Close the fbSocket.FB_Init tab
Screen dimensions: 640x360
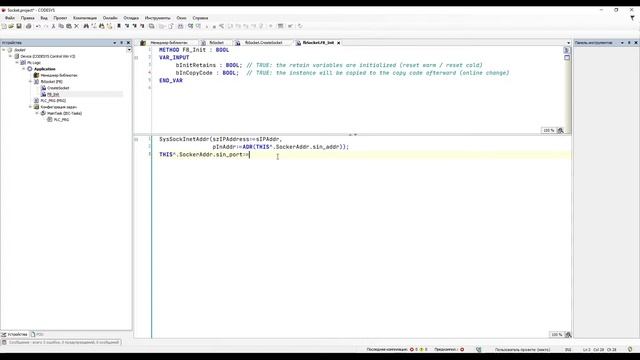(x=338, y=43)
